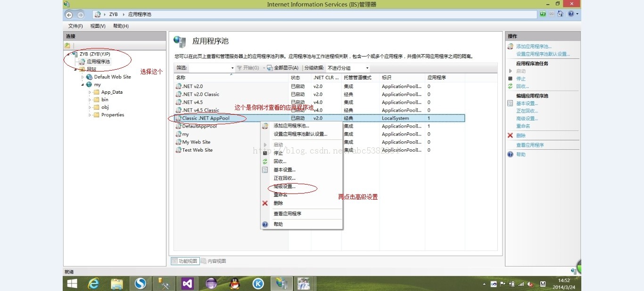Image resolution: width=644 pixels, height=291 pixels.
Task: Select the DefaultAppPool row
Action: point(199,126)
